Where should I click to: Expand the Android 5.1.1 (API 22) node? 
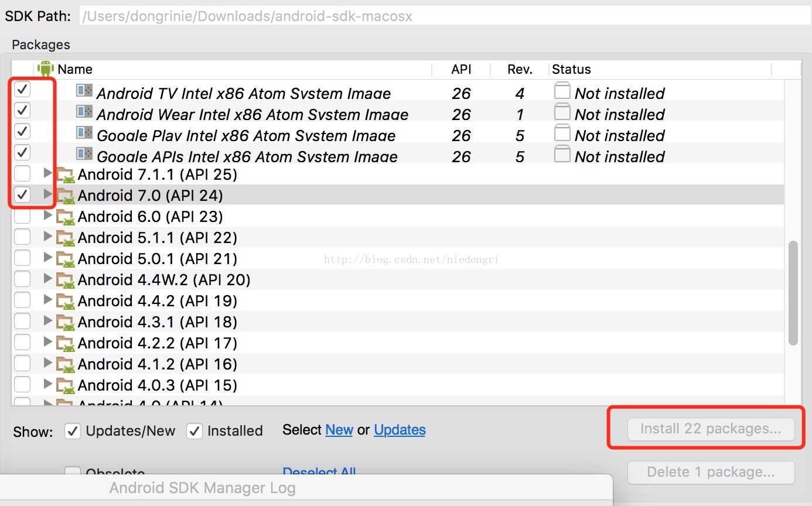pos(48,237)
